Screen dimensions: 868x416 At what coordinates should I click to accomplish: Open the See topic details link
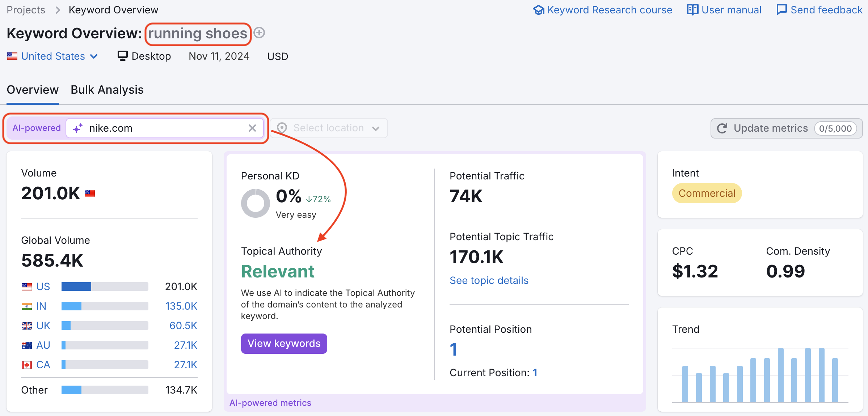pos(489,280)
